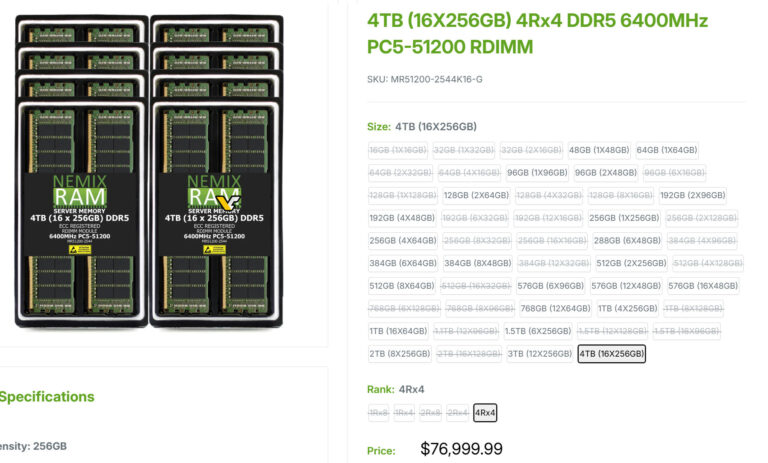Select the 96GB (2X48GB) kit size
768x463 pixels.
(605, 172)
